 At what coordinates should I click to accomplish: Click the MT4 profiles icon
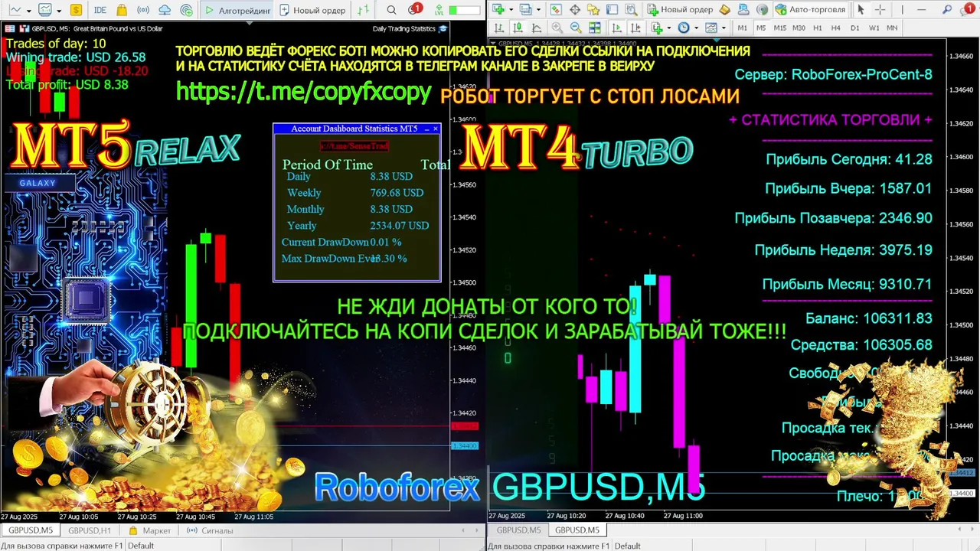(525, 9)
